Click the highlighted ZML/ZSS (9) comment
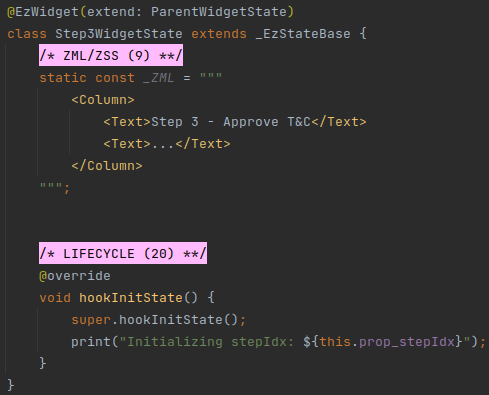Image resolution: width=489 pixels, height=395 pixels. pyautogui.click(x=111, y=55)
